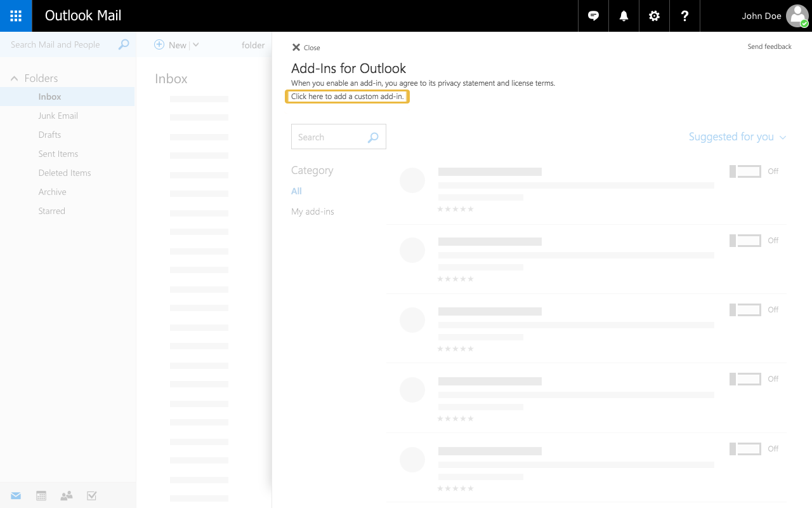Switch to People view at bottom bar

(67, 496)
